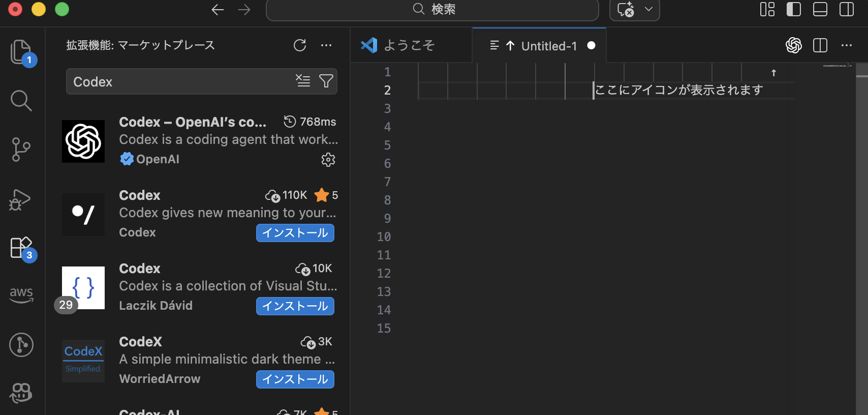
Task: Open the Explorer view in the activity bar
Action: 21,51
